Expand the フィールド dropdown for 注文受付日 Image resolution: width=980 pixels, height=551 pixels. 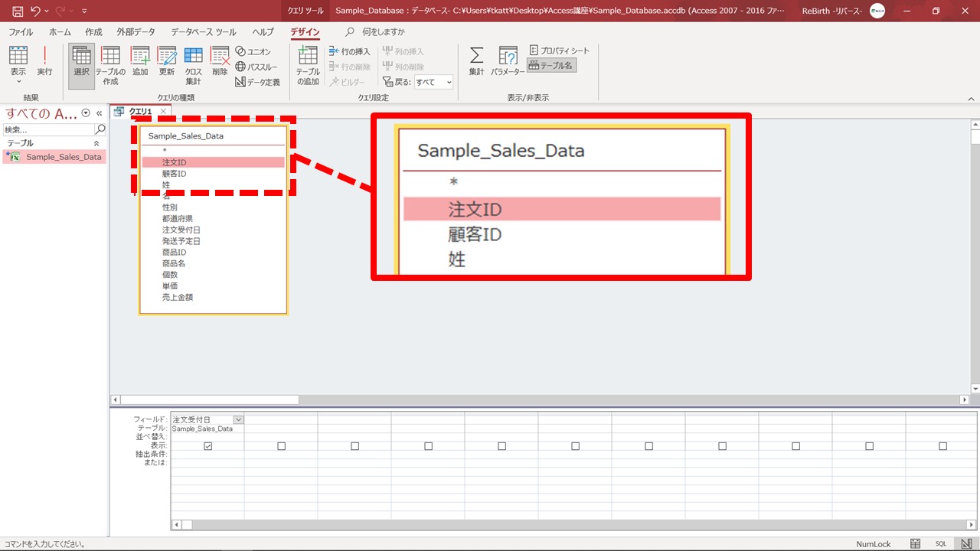pos(238,419)
